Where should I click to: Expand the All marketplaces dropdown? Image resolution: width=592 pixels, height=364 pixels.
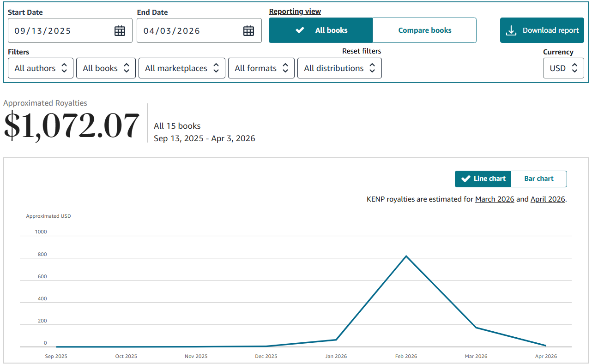181,68
